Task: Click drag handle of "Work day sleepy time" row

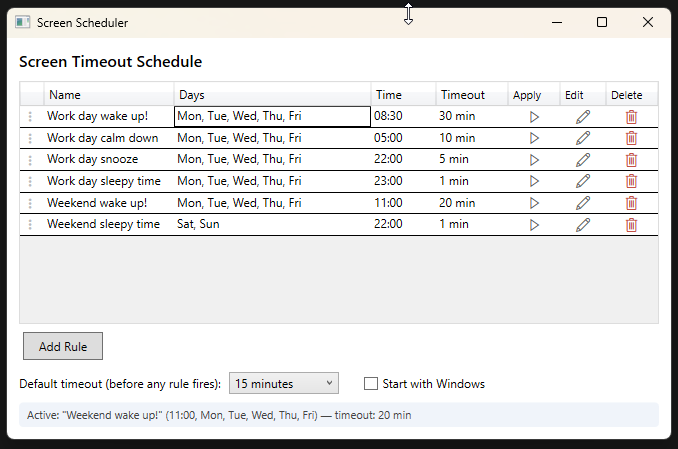Action: click(x=30, y=181)
